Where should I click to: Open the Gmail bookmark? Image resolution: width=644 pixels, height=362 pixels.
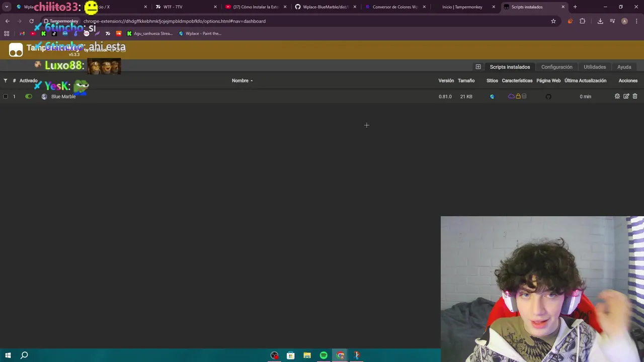22,34
